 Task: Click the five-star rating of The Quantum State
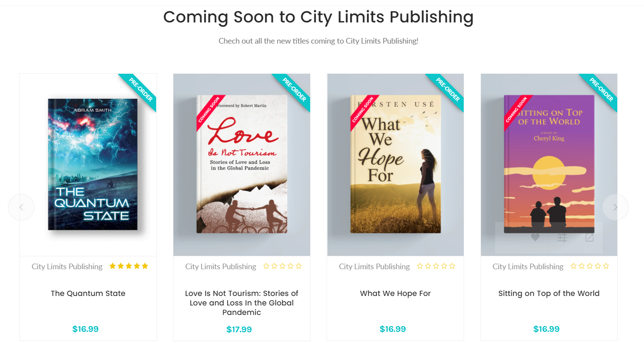tap(129, 266)
